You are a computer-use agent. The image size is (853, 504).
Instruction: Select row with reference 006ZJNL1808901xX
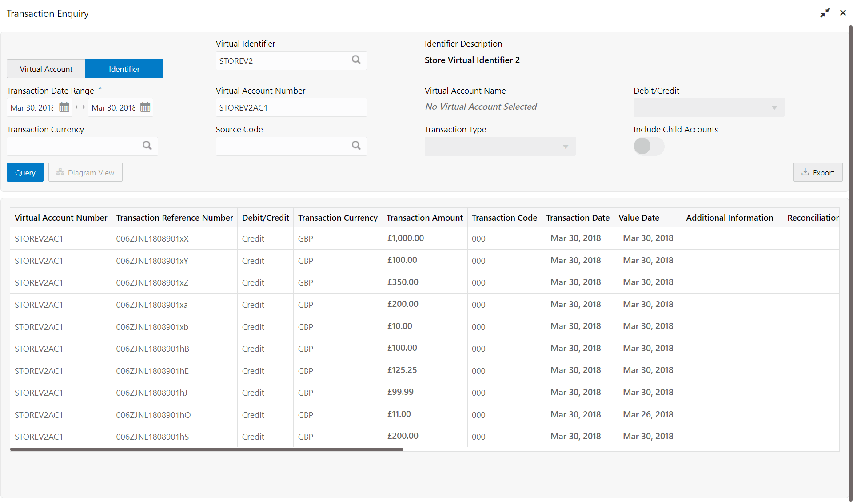152,239
